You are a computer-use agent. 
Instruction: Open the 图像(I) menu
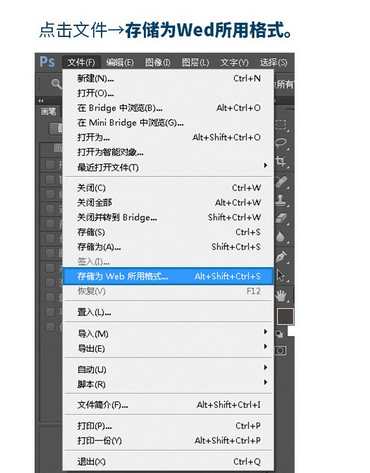pos(158,62)
